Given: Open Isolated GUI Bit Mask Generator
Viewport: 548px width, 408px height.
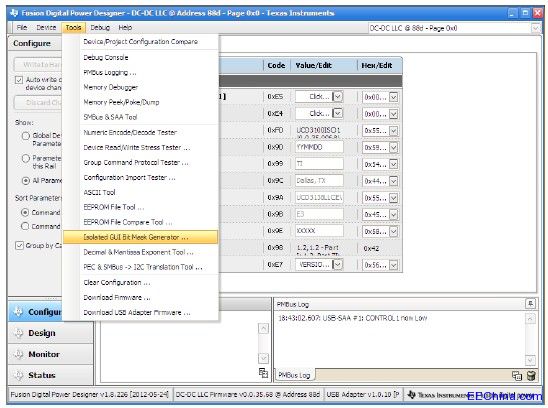Looking at the screenshot, I should coord(140,237).
